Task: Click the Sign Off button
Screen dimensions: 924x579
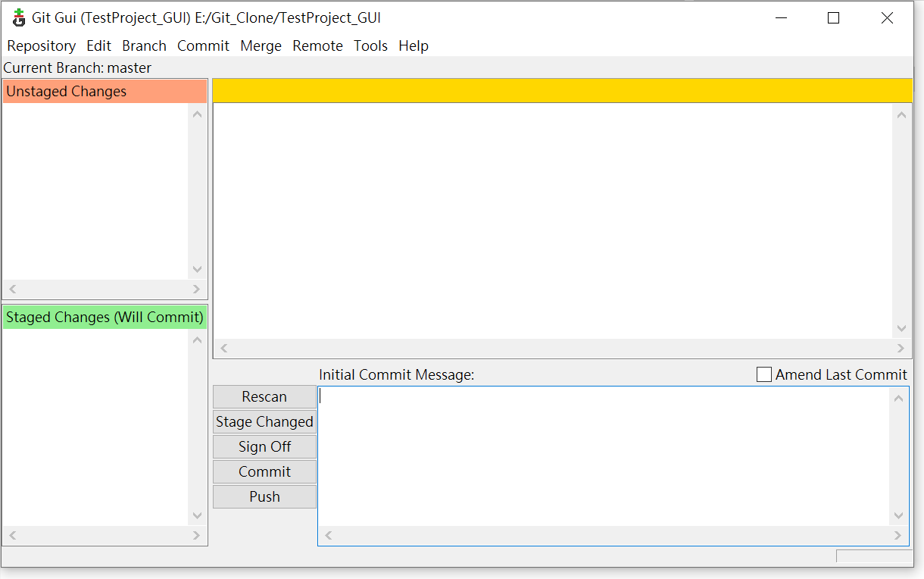Action: click(264, 446)
